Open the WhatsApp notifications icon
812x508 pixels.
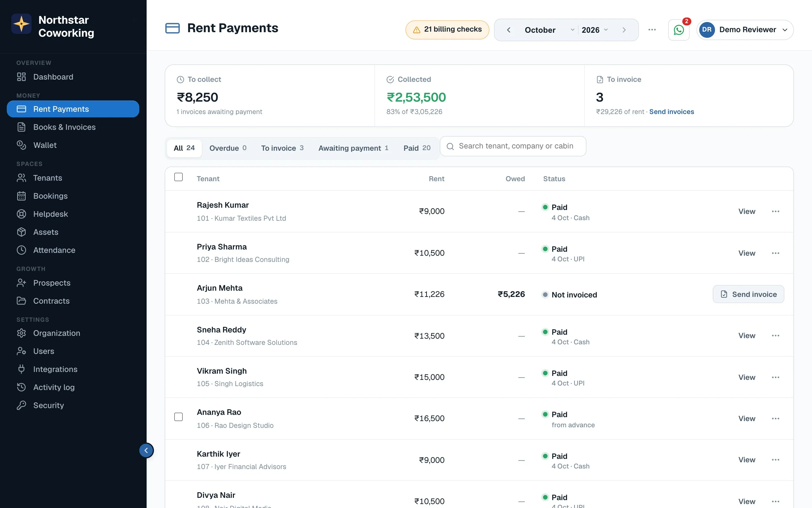point(678,30)
